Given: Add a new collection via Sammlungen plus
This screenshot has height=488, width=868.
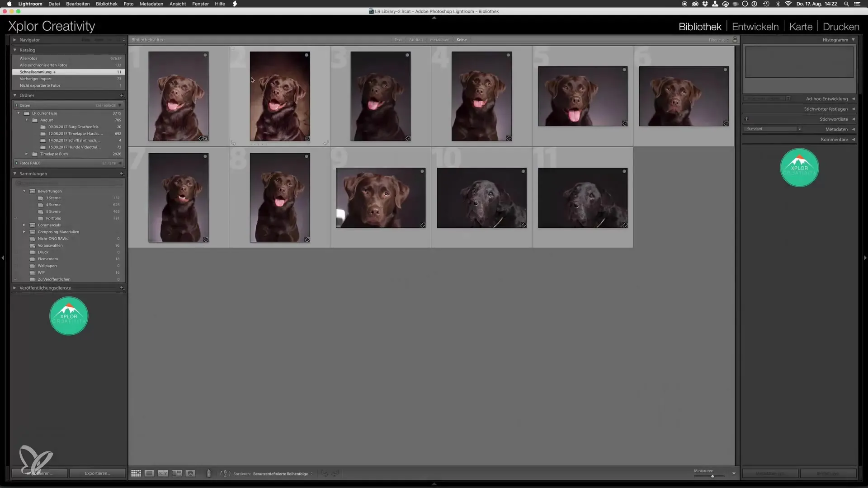Looking at the screenshot, I should pyautogui.click(x=122, y=174).
